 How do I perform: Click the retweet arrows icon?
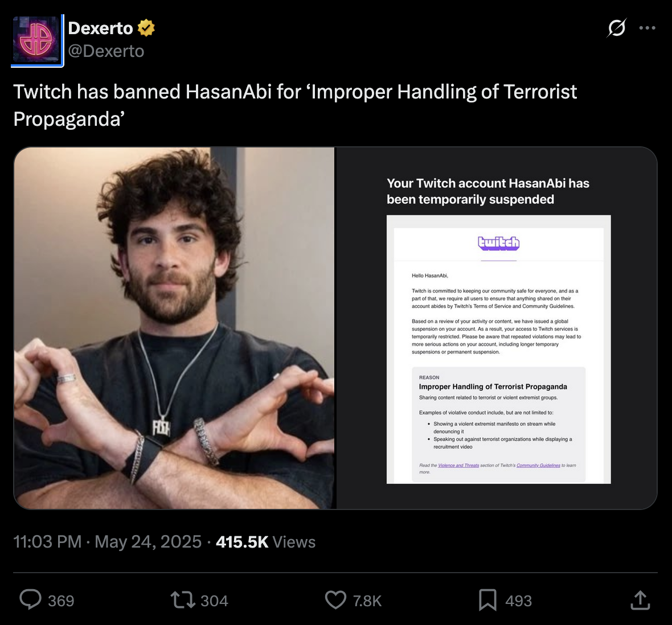click(x=183, y=600)
